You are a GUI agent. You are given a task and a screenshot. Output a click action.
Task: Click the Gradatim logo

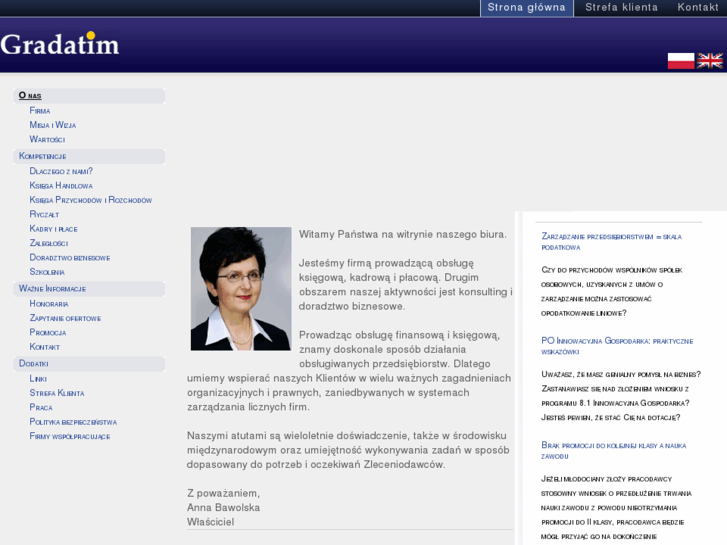point(60,44)
